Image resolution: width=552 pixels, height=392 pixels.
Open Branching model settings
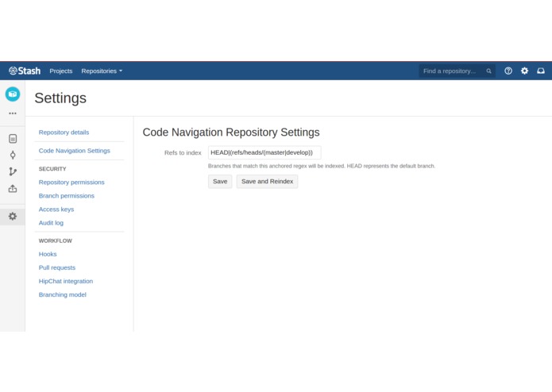[62, 294]
